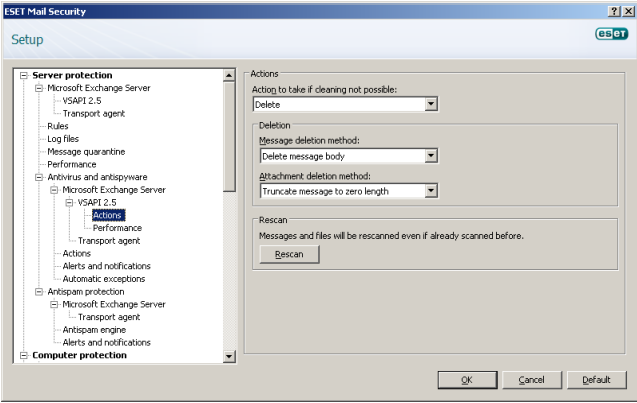637x403 pixels.
Task: Select Transport agent under Antispam protection
Action: (x=109, y=317)
